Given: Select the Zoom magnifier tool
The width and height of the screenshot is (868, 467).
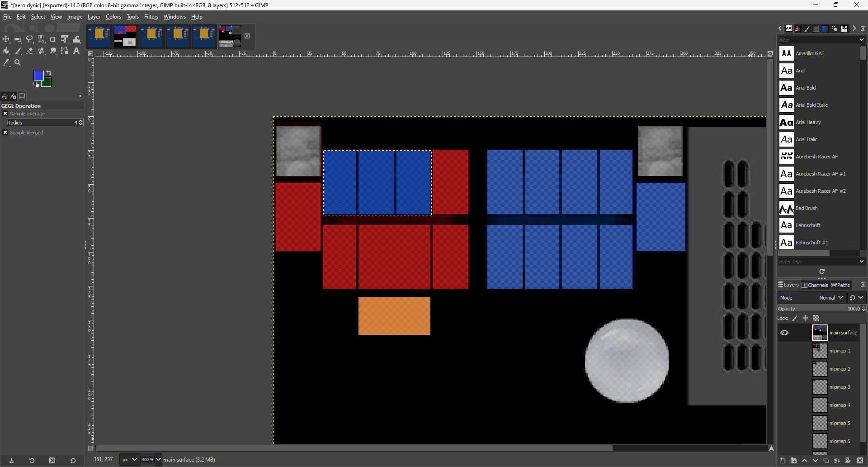Looking at the screenshot, I should click(x=18, y=63).
